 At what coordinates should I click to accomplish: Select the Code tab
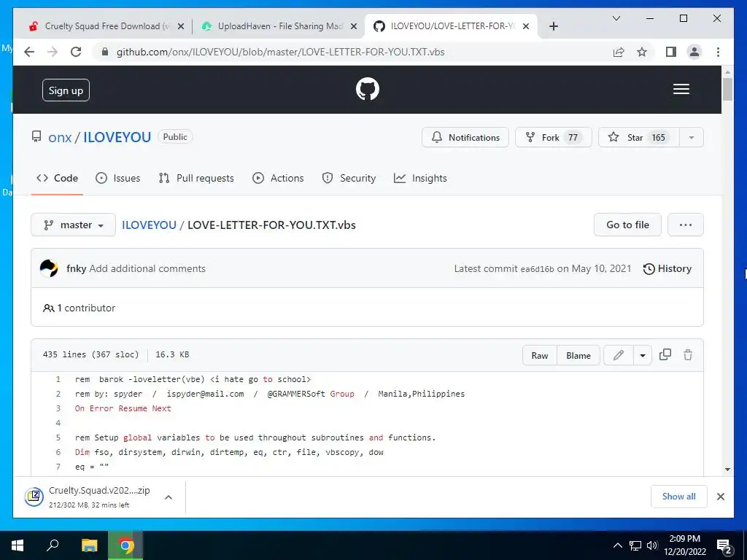[x=57, y=178]
